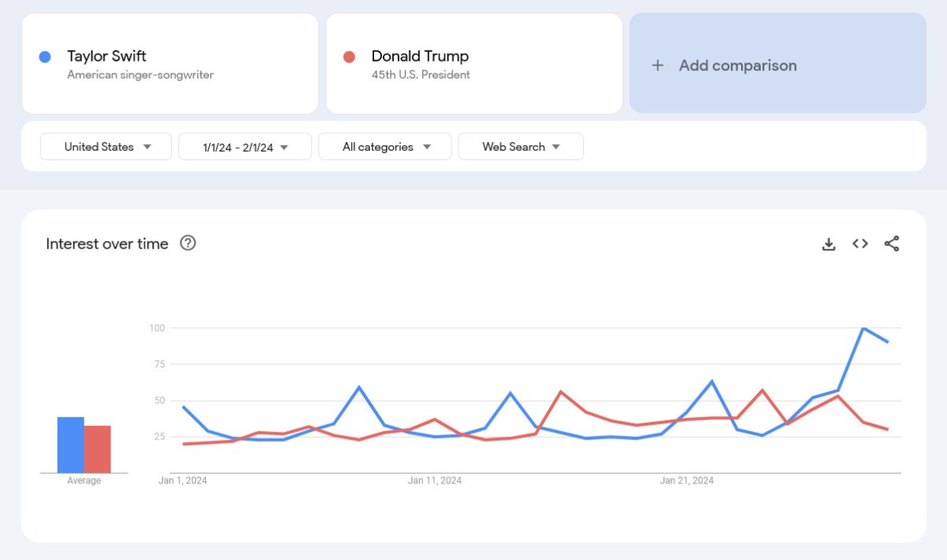Screen dimensions: 947x560
Task: Click the Interest over time heading
Action: click(107, 244)
